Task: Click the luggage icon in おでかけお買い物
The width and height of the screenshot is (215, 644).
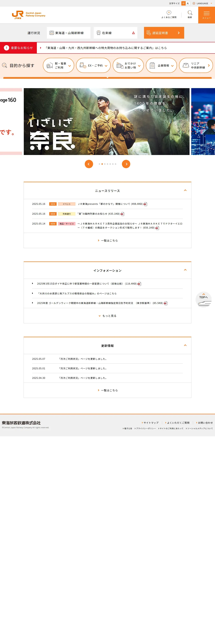Action: pyautogui.click(x=120, y=66)
